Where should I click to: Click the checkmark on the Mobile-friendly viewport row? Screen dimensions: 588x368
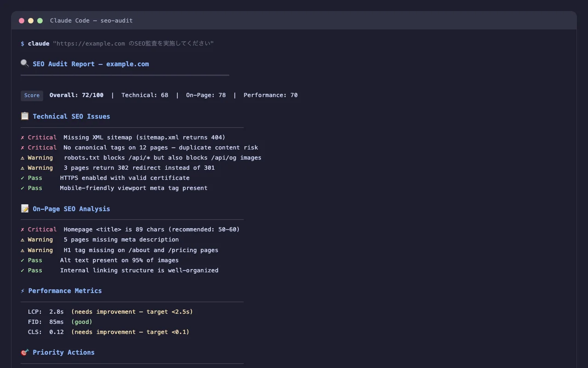[x=23, y=188]
